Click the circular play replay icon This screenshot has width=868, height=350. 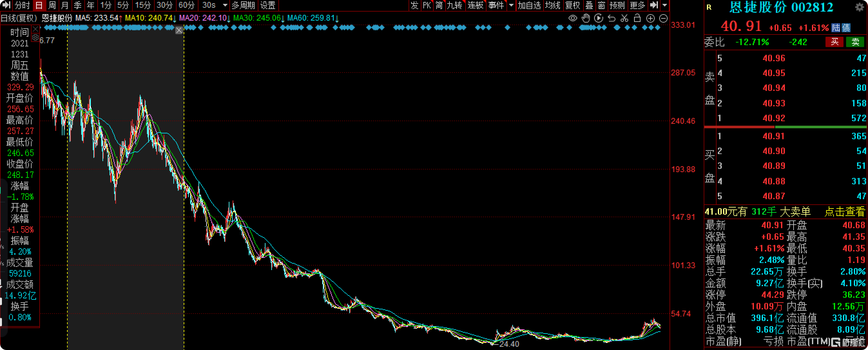point(598,18)
